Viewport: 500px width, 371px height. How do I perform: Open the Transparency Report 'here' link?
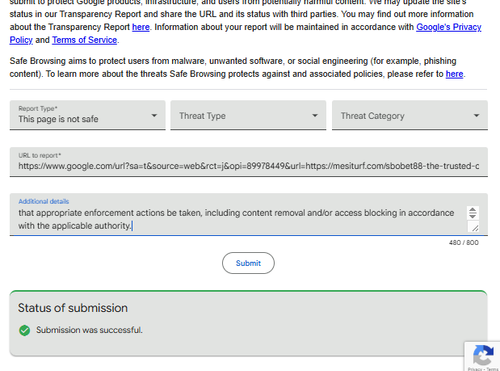tap(141, 27)
